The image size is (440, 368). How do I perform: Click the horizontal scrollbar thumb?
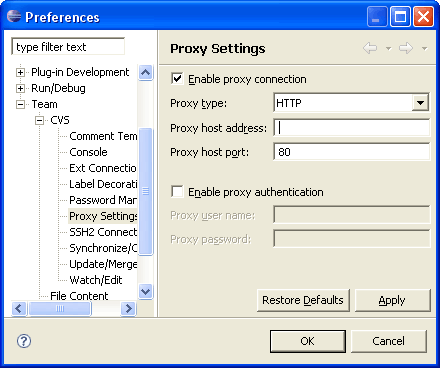(60, 308)
